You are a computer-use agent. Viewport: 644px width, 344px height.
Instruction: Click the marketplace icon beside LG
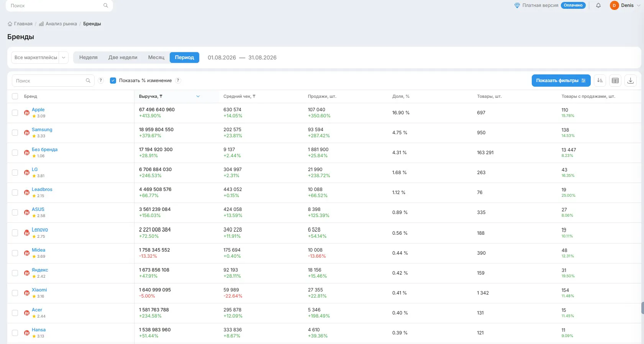[27, 173]
